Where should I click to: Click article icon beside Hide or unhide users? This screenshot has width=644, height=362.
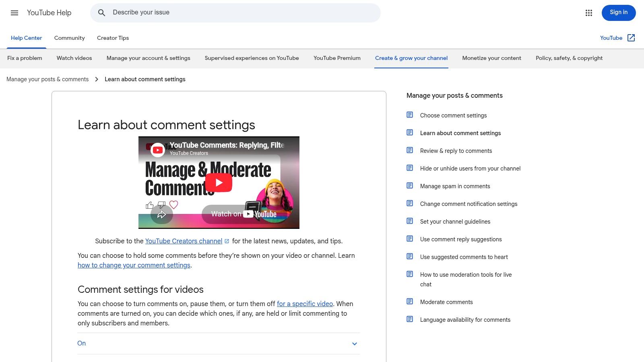click(410, 168)
